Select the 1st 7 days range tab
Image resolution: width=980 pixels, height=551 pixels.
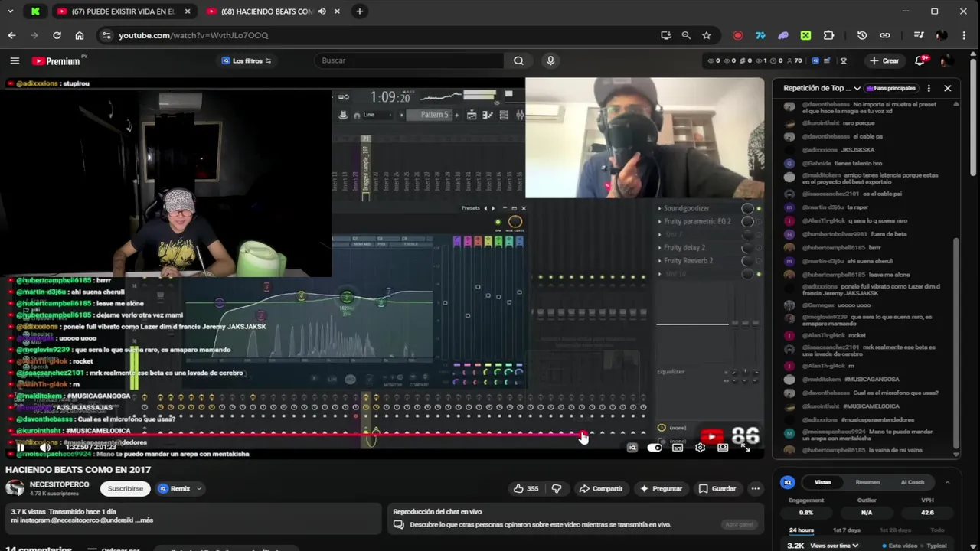pos(846,530)
